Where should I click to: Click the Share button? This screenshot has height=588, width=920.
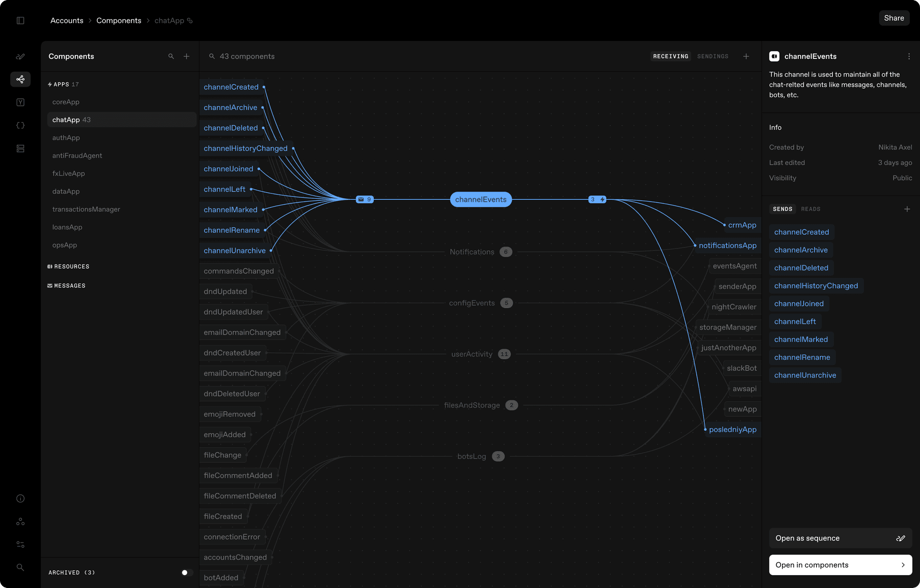coord(894,18)
